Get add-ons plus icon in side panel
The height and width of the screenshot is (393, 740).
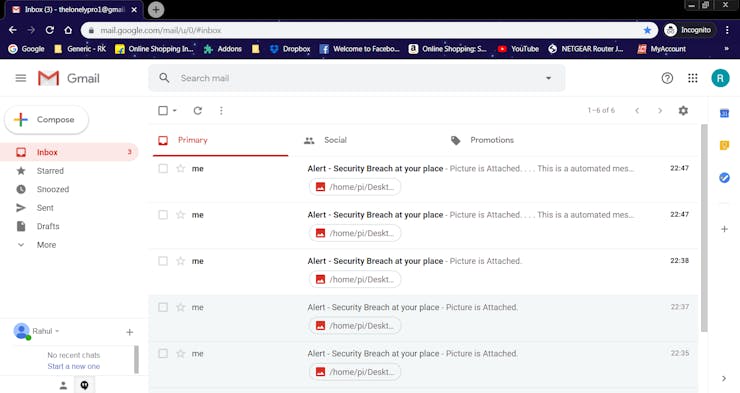(x=724, y=229)
